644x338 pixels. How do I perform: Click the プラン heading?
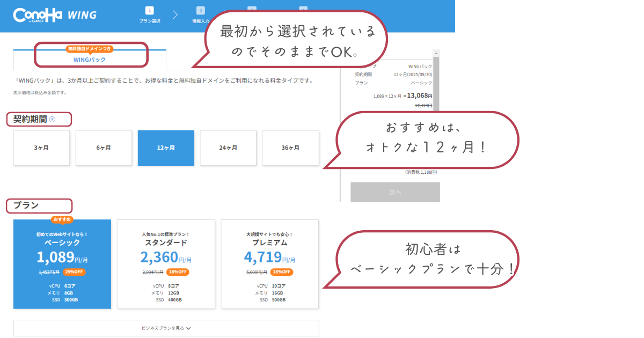coord(26,205)
